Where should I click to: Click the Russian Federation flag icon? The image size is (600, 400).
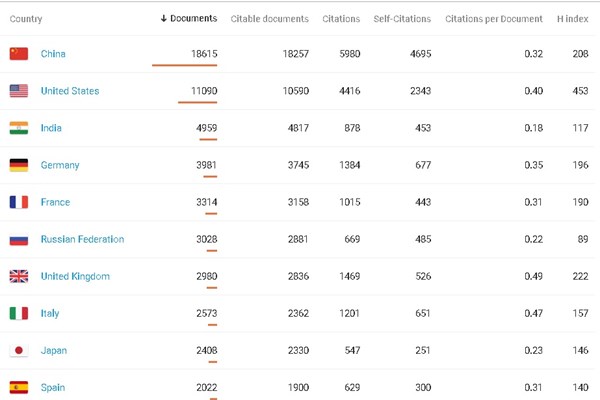click(19, 240)
